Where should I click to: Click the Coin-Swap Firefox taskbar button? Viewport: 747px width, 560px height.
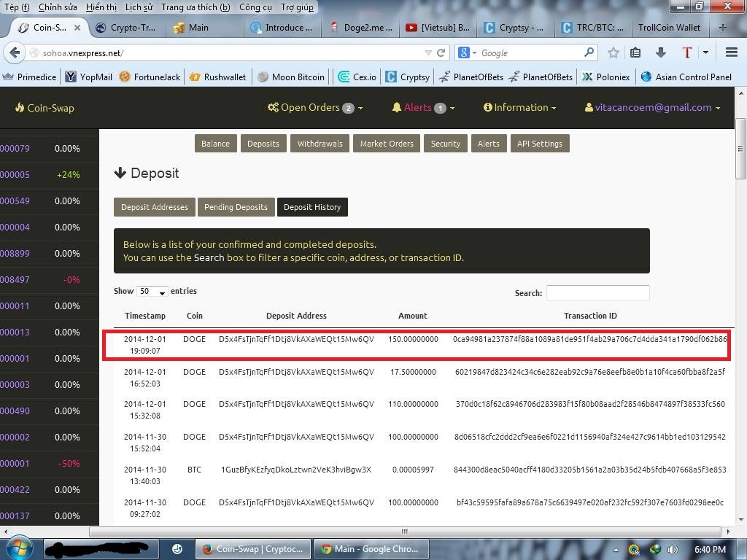click(x=253, y=549)
